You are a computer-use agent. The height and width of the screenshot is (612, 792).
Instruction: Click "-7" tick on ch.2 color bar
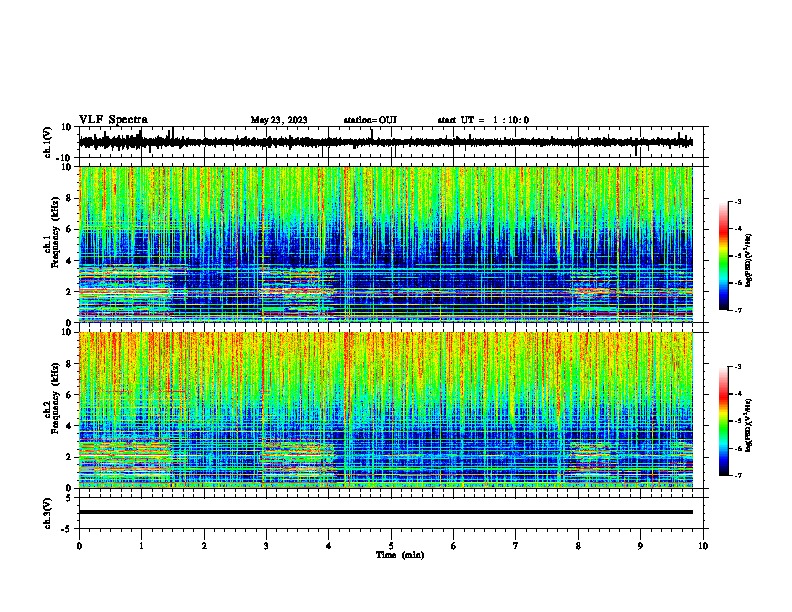(x=738, y=475)
